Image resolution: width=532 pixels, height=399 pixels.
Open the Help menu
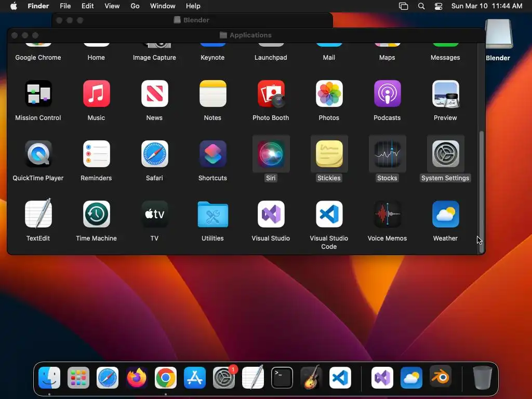pos(193,6)
